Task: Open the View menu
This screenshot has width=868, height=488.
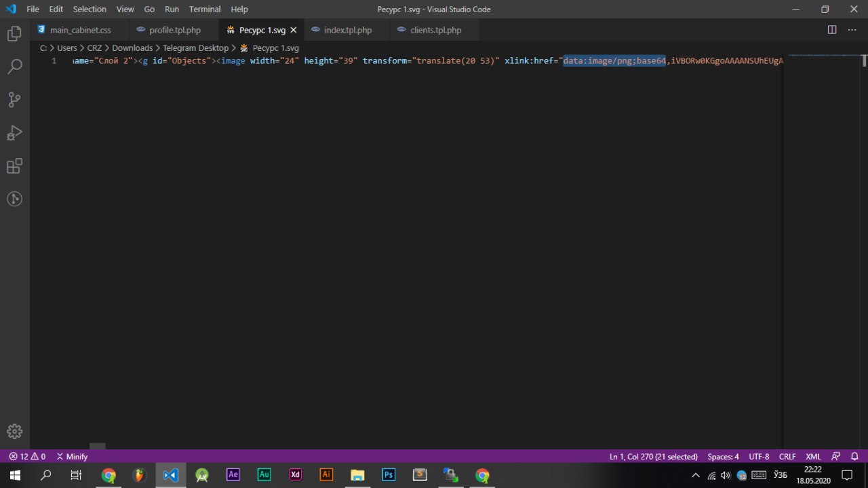Action: point(125,10)
